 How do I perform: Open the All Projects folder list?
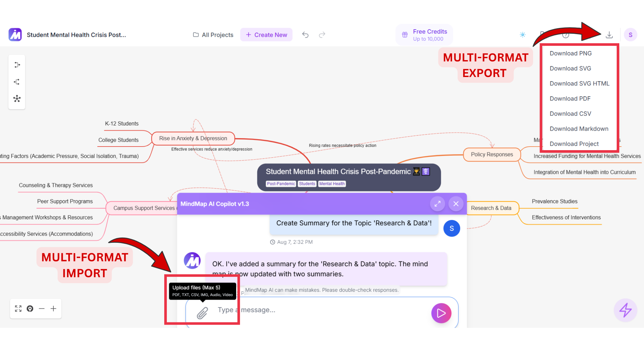213,35
